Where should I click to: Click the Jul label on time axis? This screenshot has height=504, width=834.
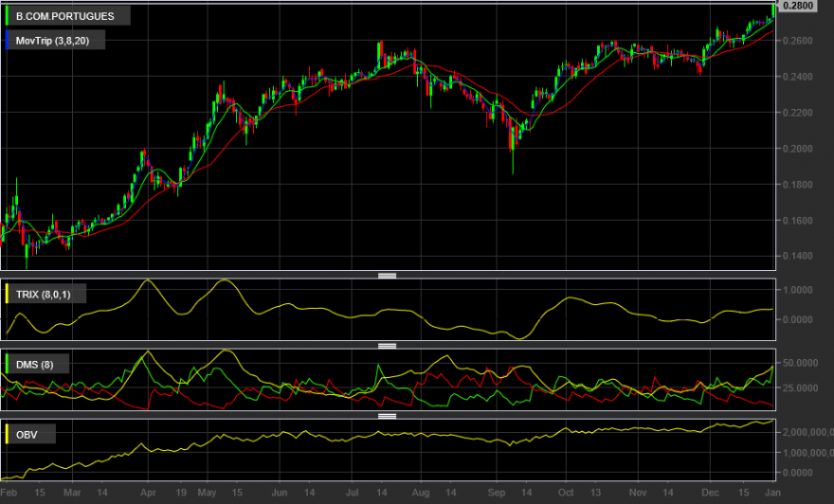[x=352, y=493]
